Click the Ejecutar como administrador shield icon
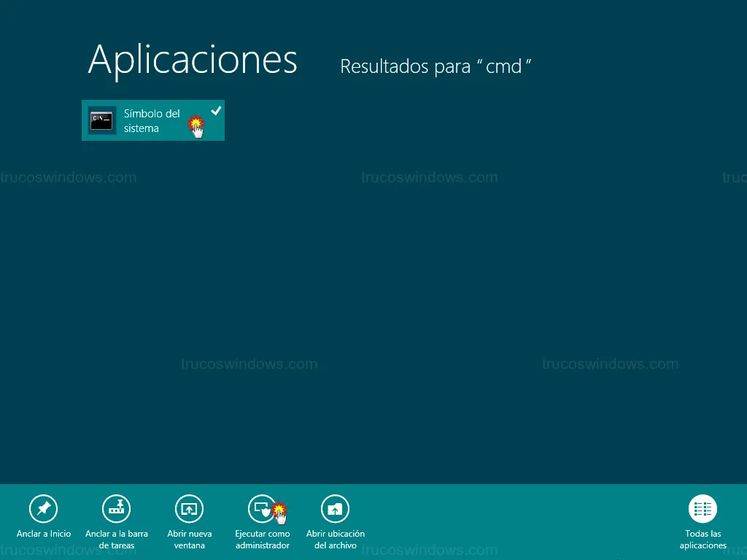Screen dimensions: 747x560 [x=261, y=507]
